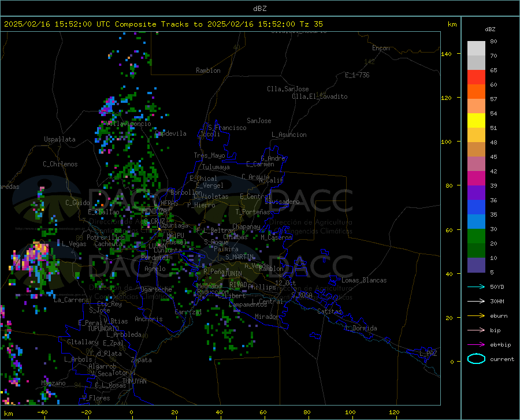Click the Encon label at upper right
520x420 pixels.
point(381,48)
